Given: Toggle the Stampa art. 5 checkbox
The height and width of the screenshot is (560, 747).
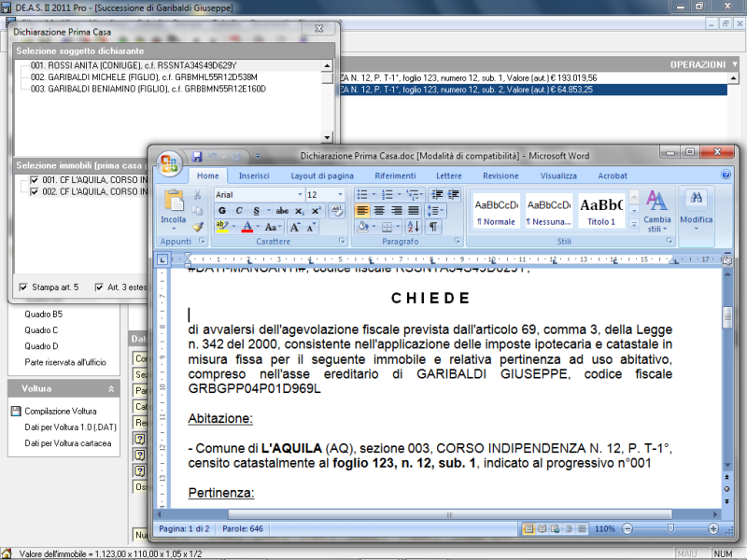Looking at the screenshot, I should [22, 287].
